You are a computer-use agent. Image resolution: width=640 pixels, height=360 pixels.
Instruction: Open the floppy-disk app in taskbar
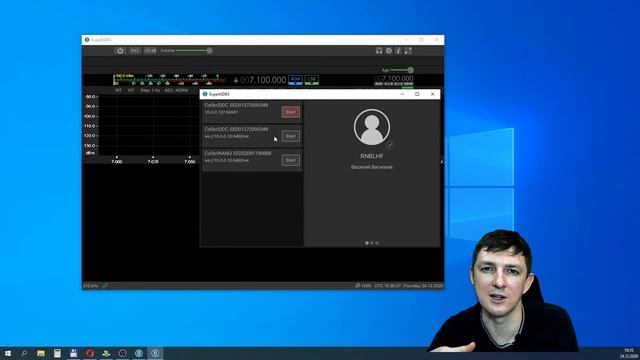point(73,353)
